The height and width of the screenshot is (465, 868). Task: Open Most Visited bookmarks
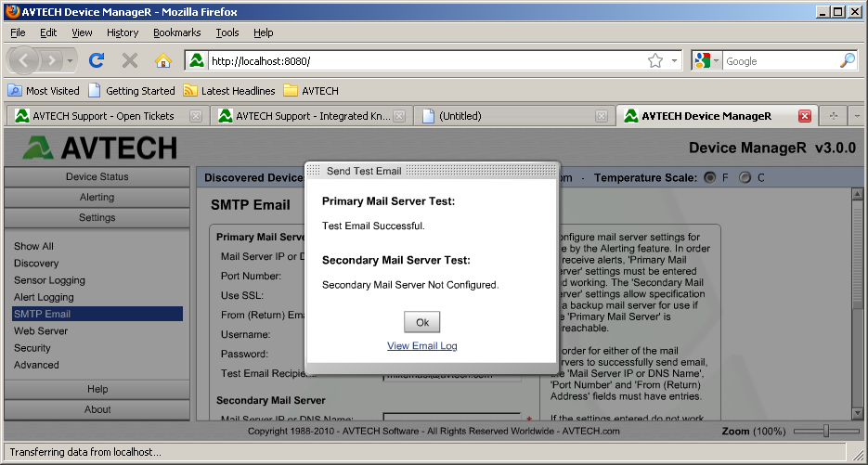(44, 90)
